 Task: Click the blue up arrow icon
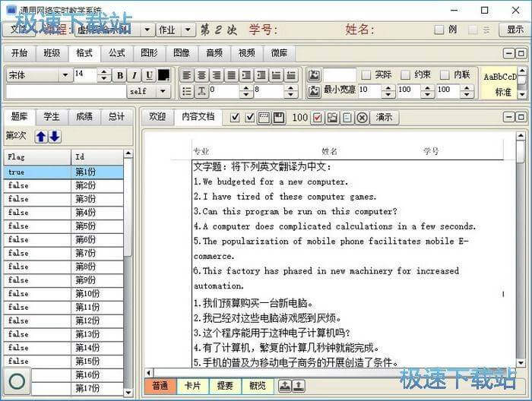click(x=41, y=136)
